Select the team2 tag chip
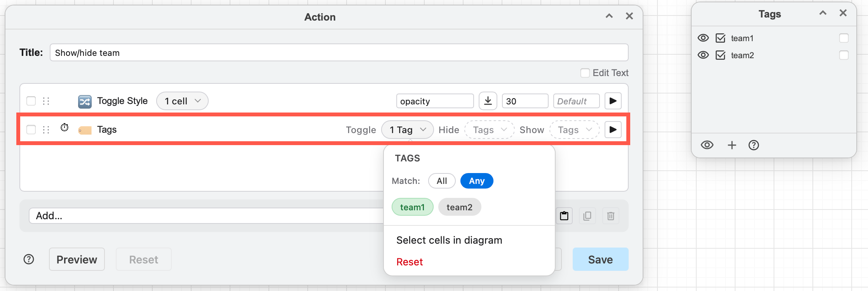Viewport: 868px width, 291px height. (x=460, y=207)
